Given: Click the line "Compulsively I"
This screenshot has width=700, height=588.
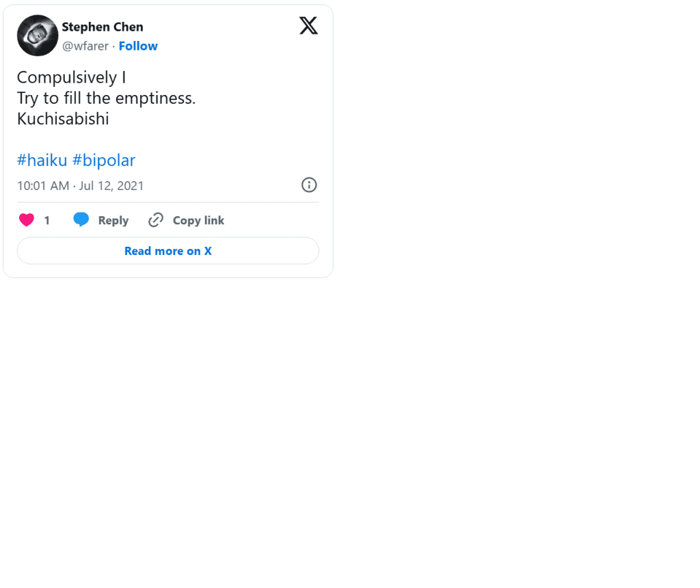Looking at the screenshot, I should coord(71,77).
